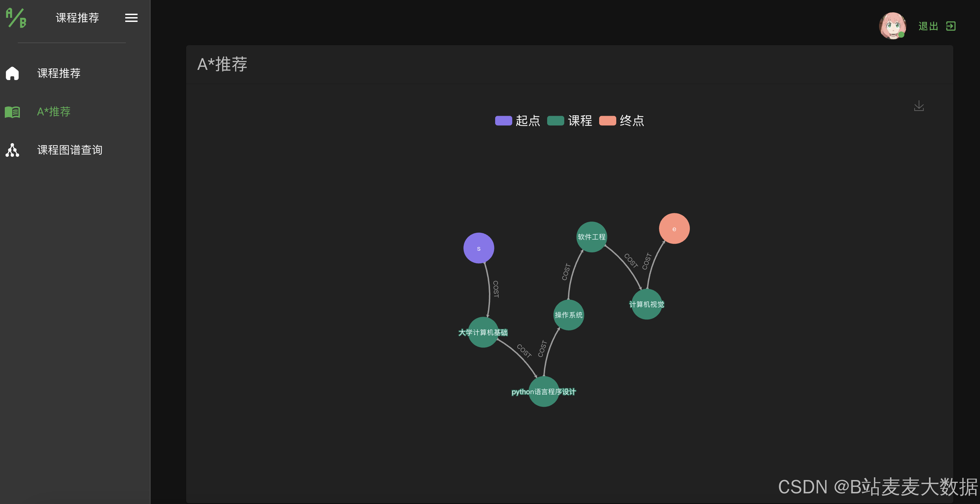Click the purple start node s
980x504 pixels.
(479, 248)
